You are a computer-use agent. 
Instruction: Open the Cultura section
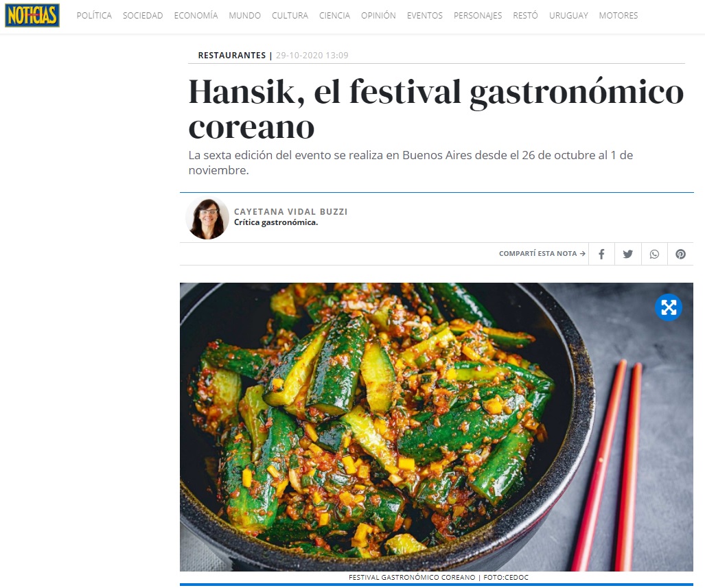coord(290,16)
